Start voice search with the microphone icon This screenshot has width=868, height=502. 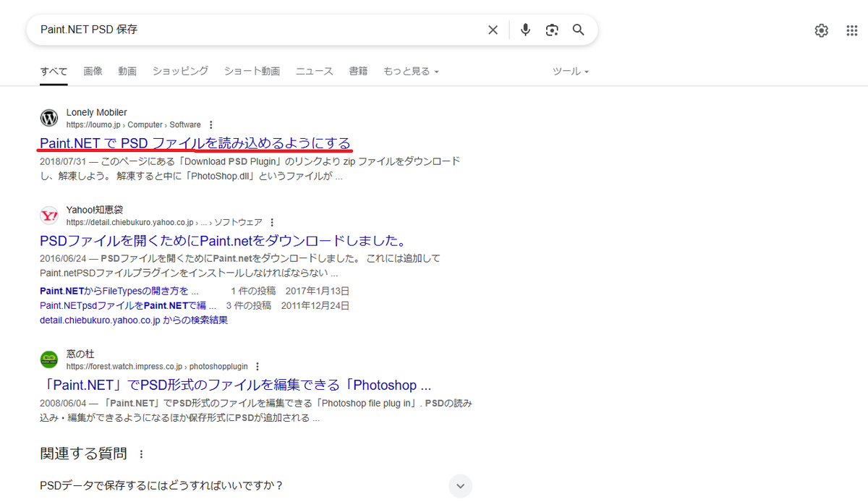(525, 30)
